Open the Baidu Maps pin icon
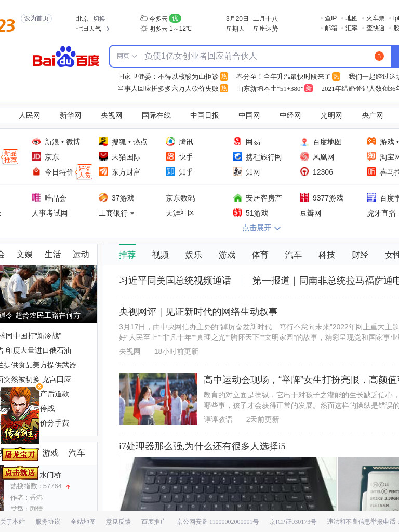Image resolution: width=399 pixels, height=532 pixels. [304, 141]
